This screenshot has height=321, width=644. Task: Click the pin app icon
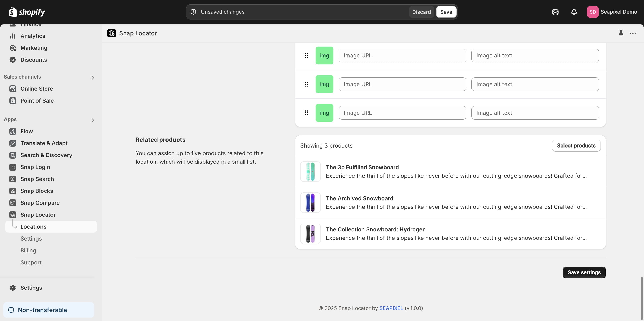621,33
